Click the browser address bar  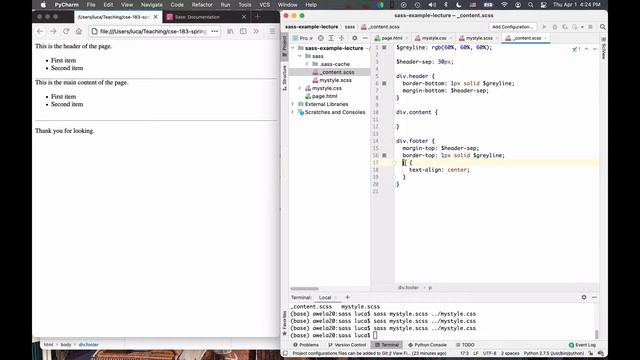pos(154,31)
